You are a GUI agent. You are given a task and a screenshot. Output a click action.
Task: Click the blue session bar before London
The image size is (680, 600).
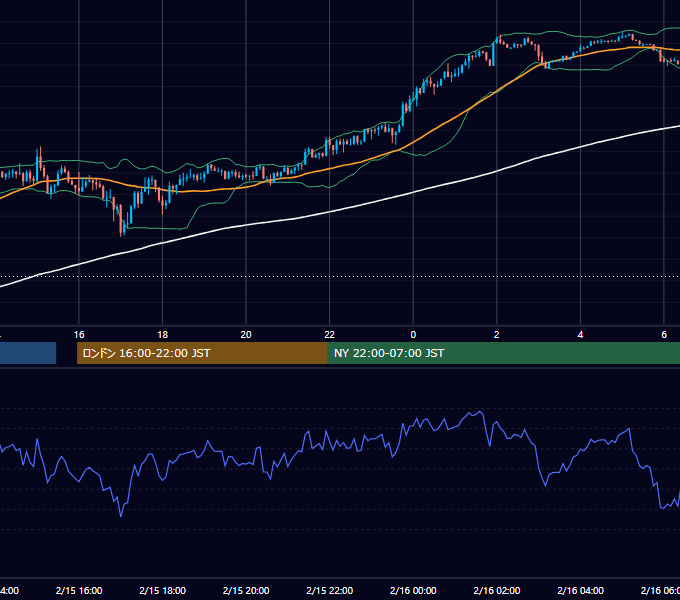[x=28, y=353]
